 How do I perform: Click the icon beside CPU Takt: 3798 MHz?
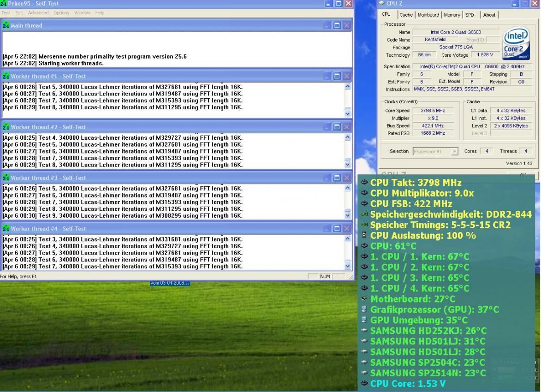coord(364,182)
